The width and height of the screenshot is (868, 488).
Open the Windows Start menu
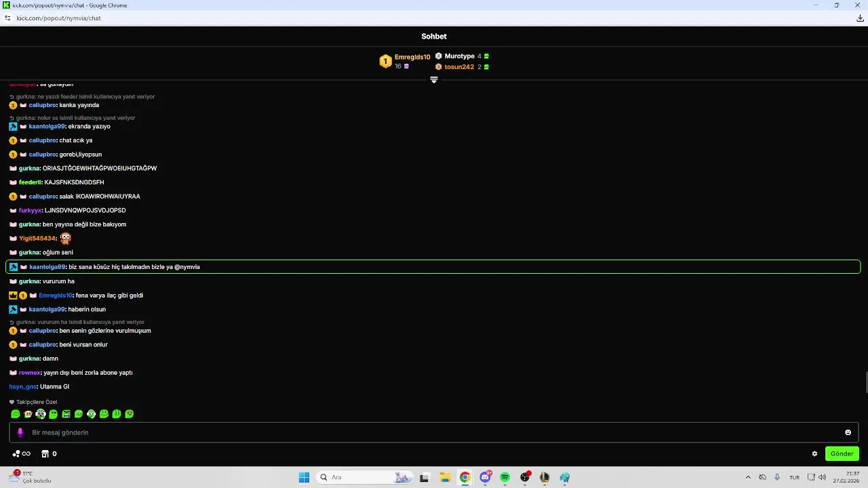304,477
